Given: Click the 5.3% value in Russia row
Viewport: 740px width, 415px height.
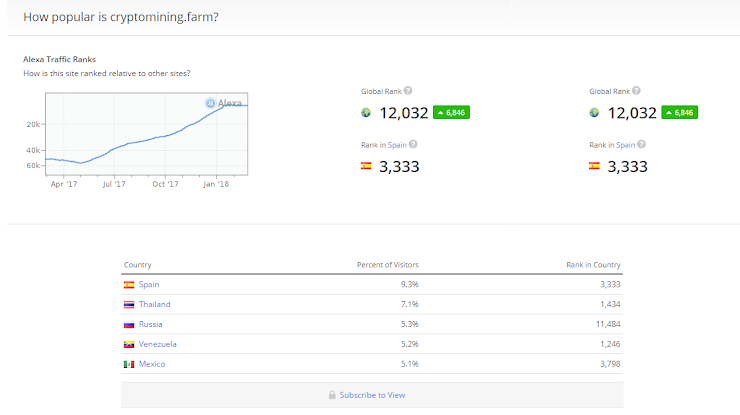Looking at the screenshot, I should tap(410, 324).
